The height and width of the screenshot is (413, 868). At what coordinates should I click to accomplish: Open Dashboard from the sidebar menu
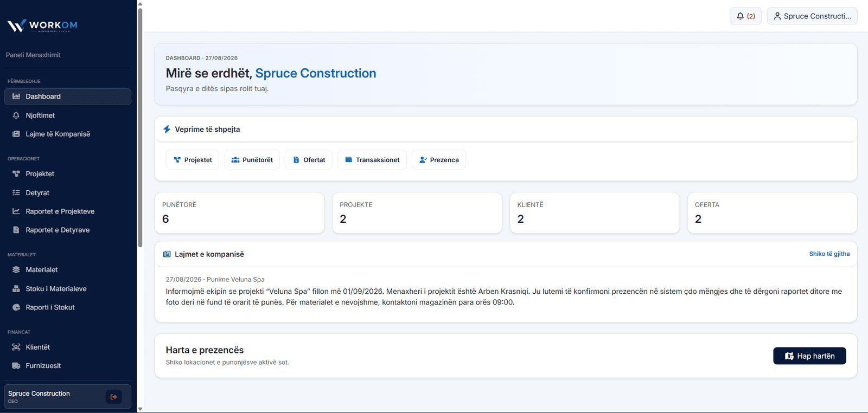click(68, 96)
